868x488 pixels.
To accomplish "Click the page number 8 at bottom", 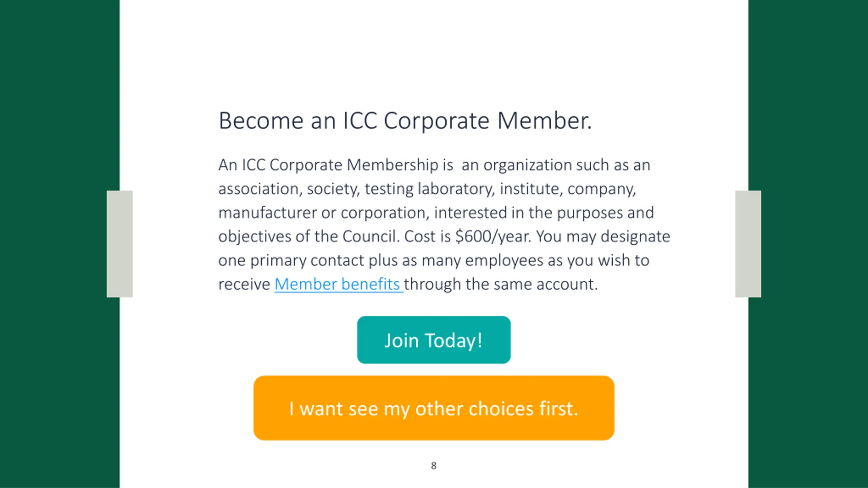I will (x=434, y=466).
